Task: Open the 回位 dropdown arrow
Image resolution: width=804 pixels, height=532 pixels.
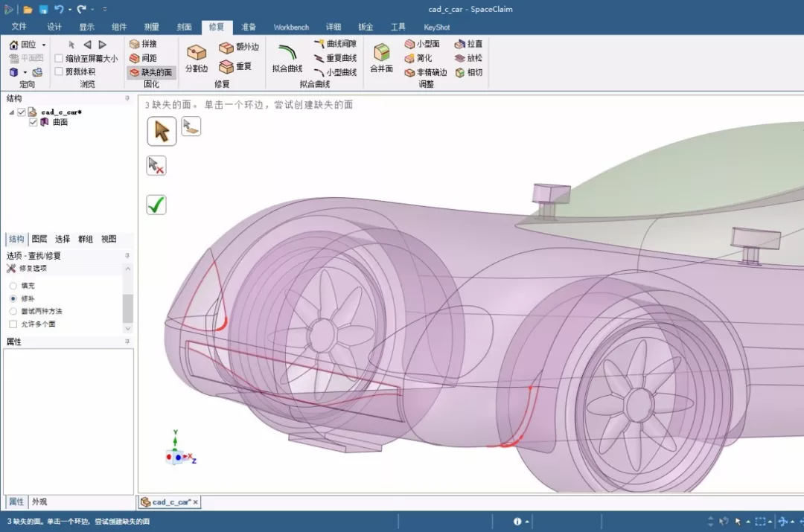Action: (44, 45)
